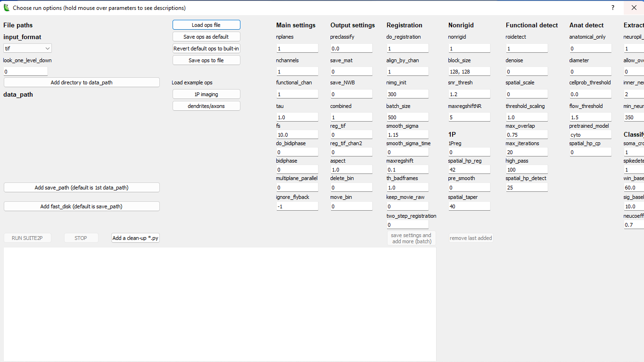Click save settings and add more (batch)
644x362 pixels.
[x=411, y=238]
